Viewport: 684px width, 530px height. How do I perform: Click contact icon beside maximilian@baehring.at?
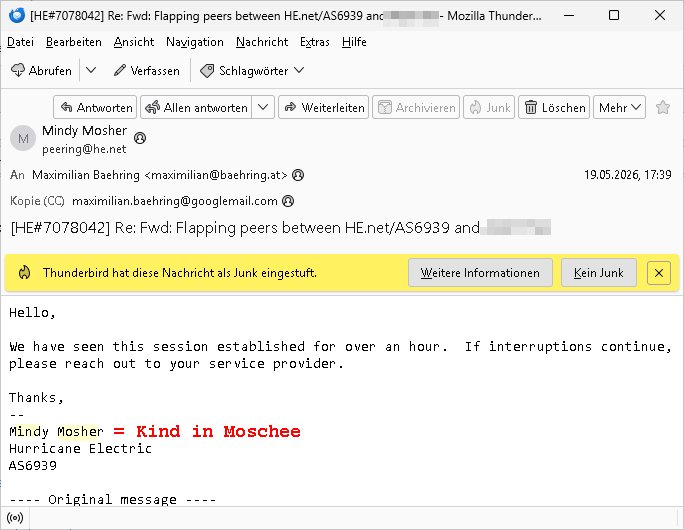[x=298, y=175]
